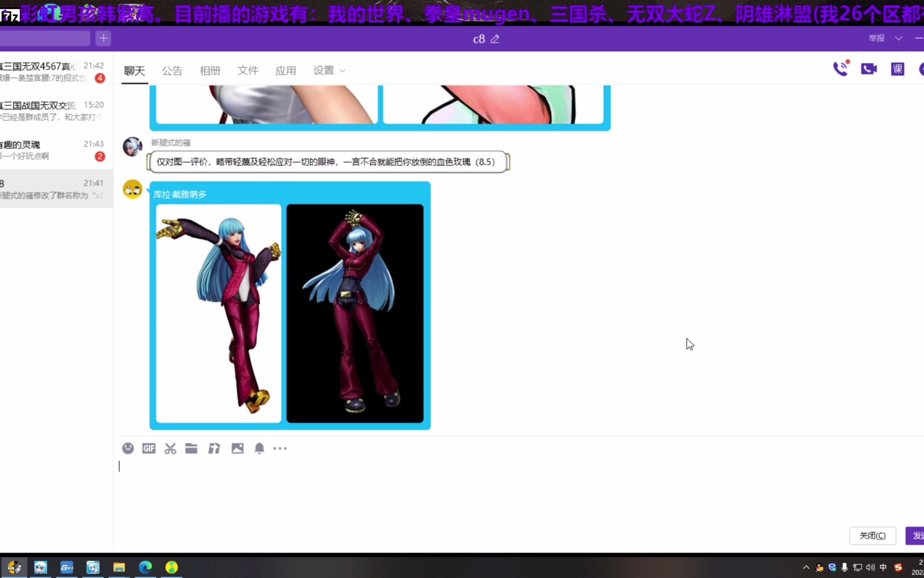The image size is (924, 578).
Task: Open File Explorer from taskbar
Action: (119, 567)
